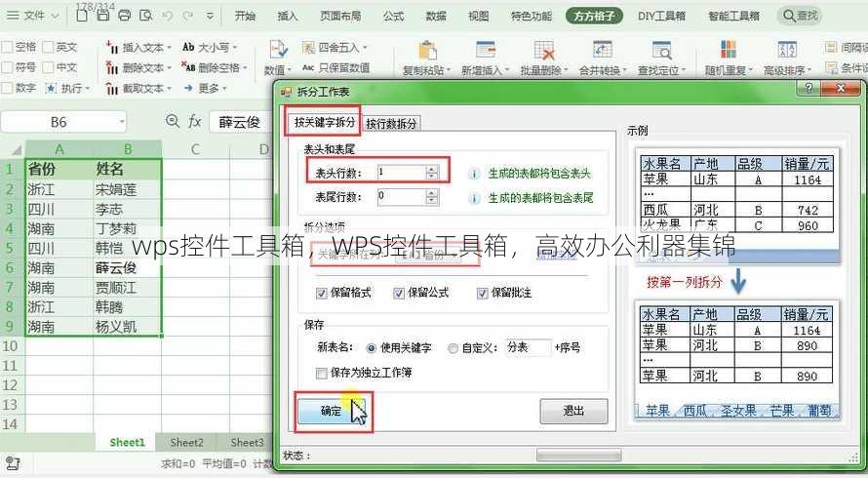The image size is (868, 478).
Task: Enable 保存为独立工作簿 checkbox
Action: pyautogui.click(x=321, y=374)
